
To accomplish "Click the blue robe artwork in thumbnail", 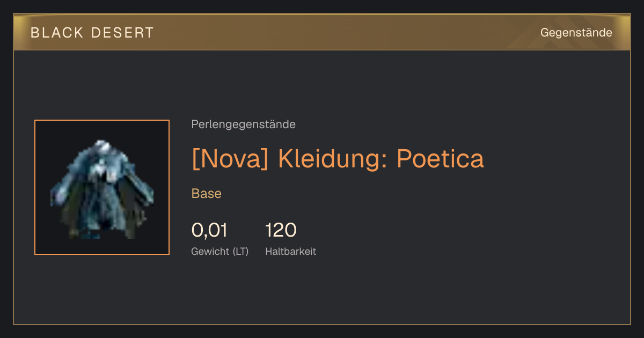I will pos(102,189).
